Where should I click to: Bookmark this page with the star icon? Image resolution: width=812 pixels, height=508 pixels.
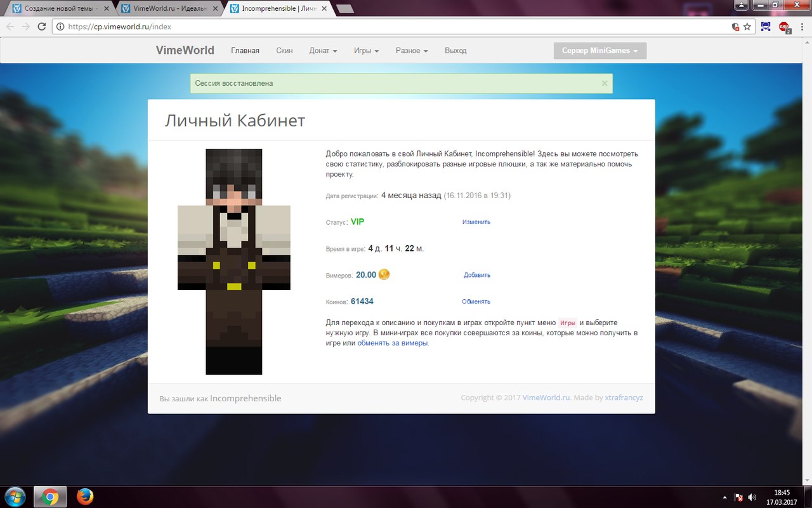pyautogui.click(x=747, y=27)
